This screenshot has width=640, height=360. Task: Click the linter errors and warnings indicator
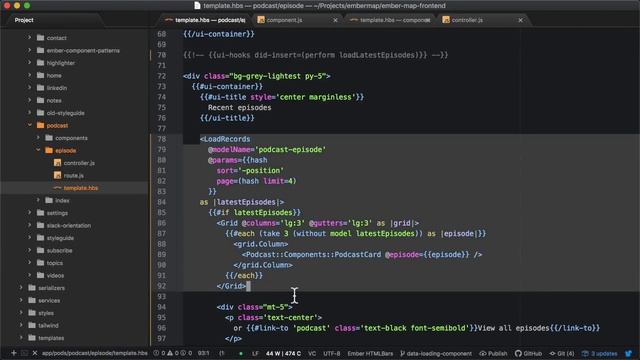172,353
